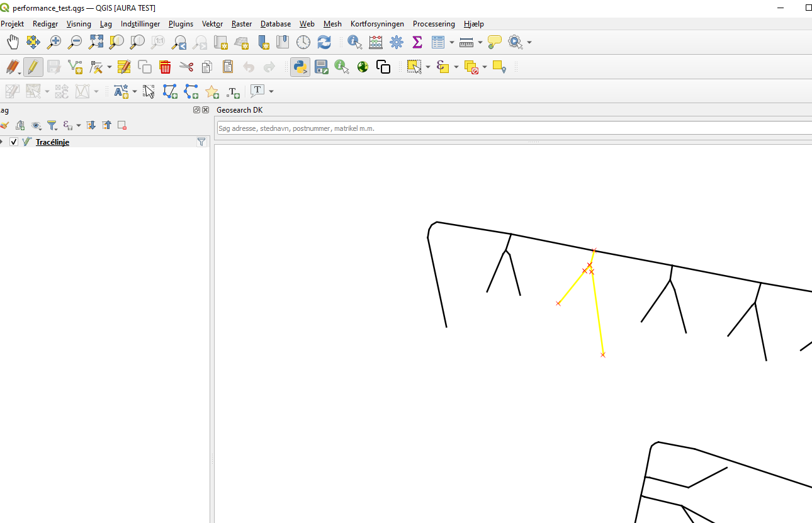Close the layers panel
This screenshot has height=523, width=812.
pyautogui.click(x=205, y=110)
